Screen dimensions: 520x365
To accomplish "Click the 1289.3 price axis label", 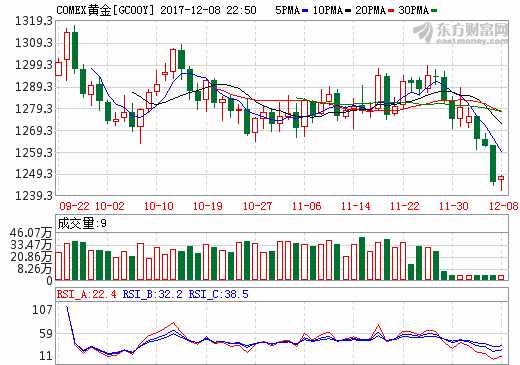I will 34,87.
